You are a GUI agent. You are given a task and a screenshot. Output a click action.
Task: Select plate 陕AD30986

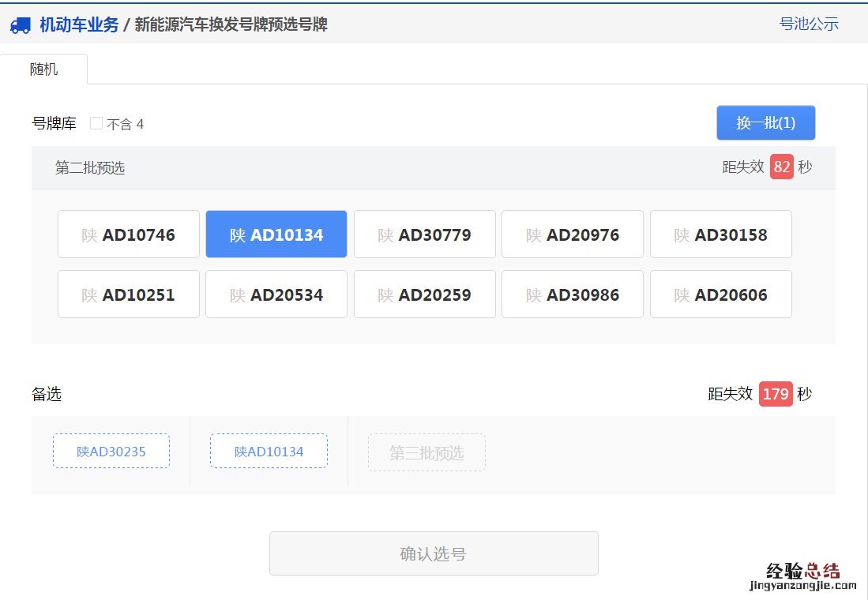coord(572,294)
